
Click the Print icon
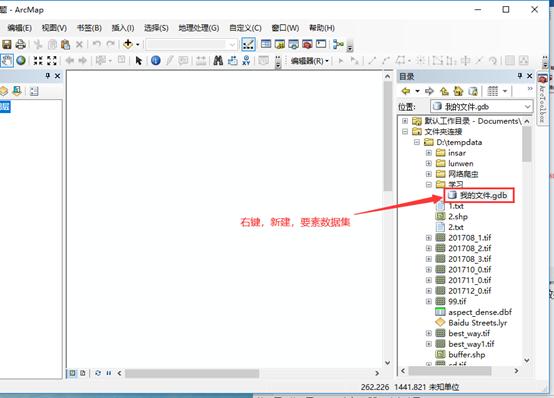(21, 45)
